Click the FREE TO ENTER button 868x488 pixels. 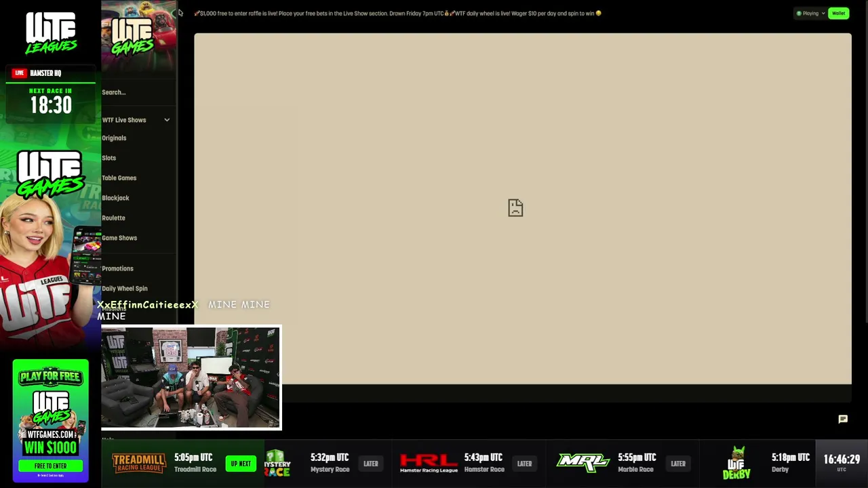pos(50,466)
